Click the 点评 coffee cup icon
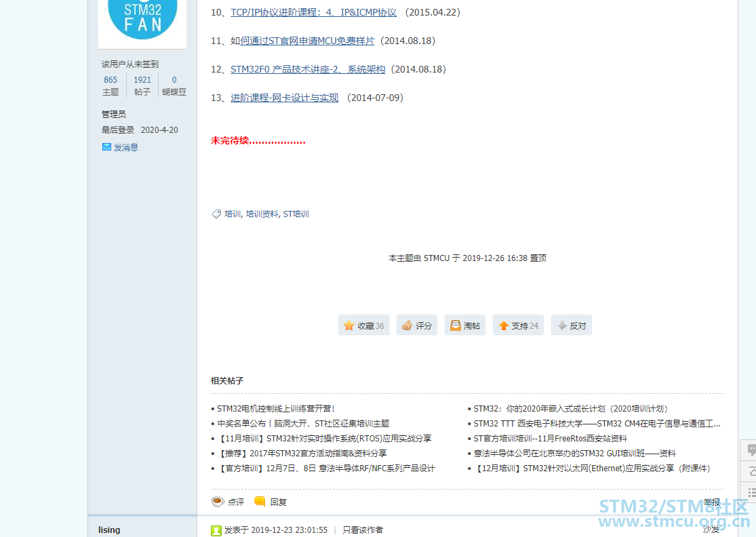 (x=218, y=502)
